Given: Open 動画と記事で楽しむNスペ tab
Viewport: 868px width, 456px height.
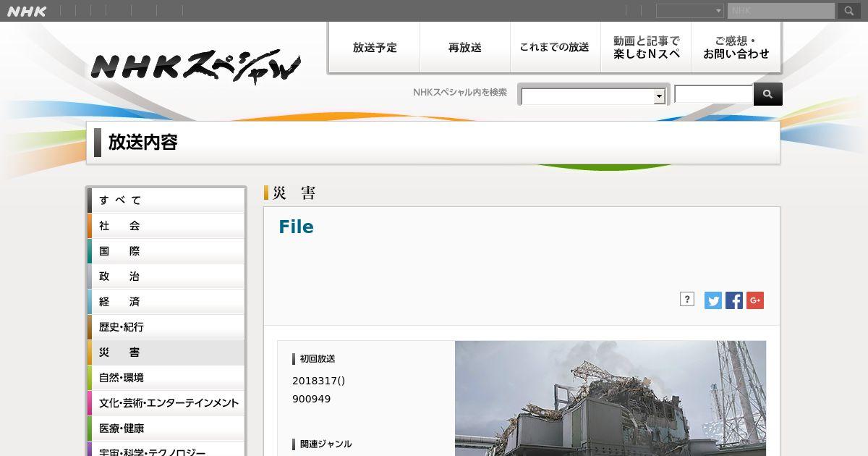Looking at the screenshot, I should 646,47.
